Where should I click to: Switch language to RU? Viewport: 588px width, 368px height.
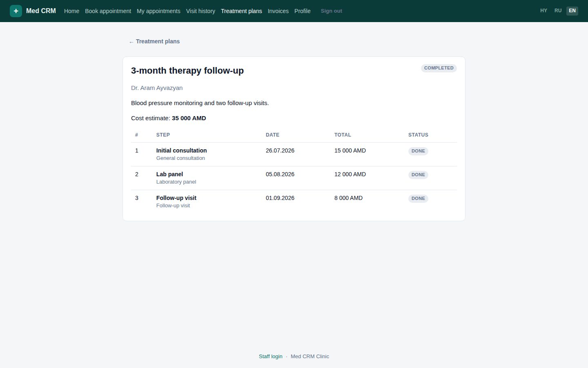click(x=558, y=11)
